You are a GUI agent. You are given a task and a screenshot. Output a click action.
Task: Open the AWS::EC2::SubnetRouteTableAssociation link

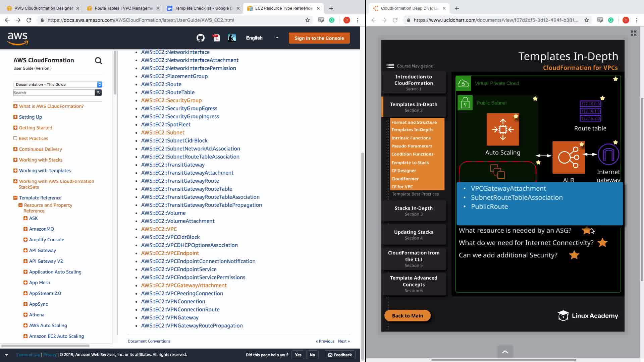[190, 157]
